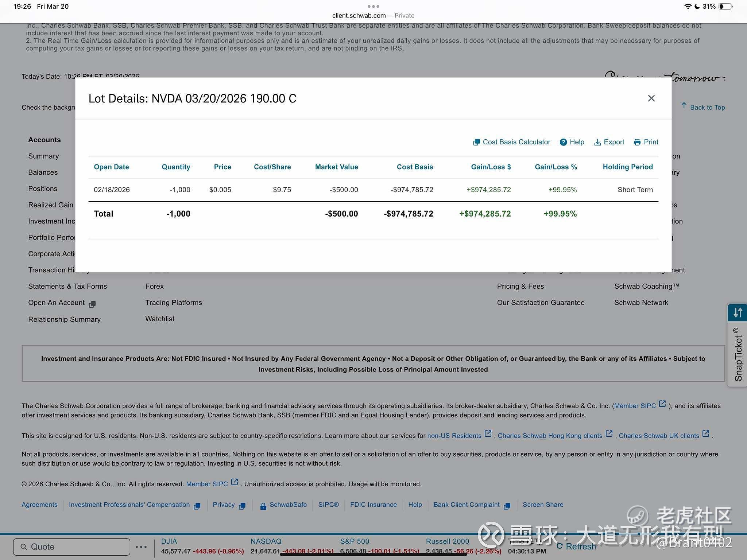The width and height of the screenshot is (747, 560).
Task: Print the lot details
Action: pyautogui.click(x=646, y=142)
